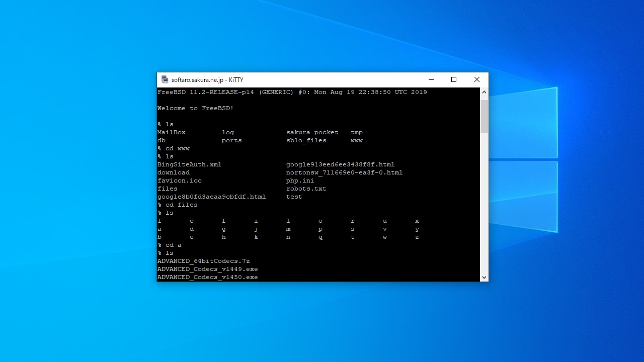This screenshot has width=644, height=362.
Task: Select 'google8b0fd3aeaa9cbfdf.html' file name
Action: tap(212, 197)
